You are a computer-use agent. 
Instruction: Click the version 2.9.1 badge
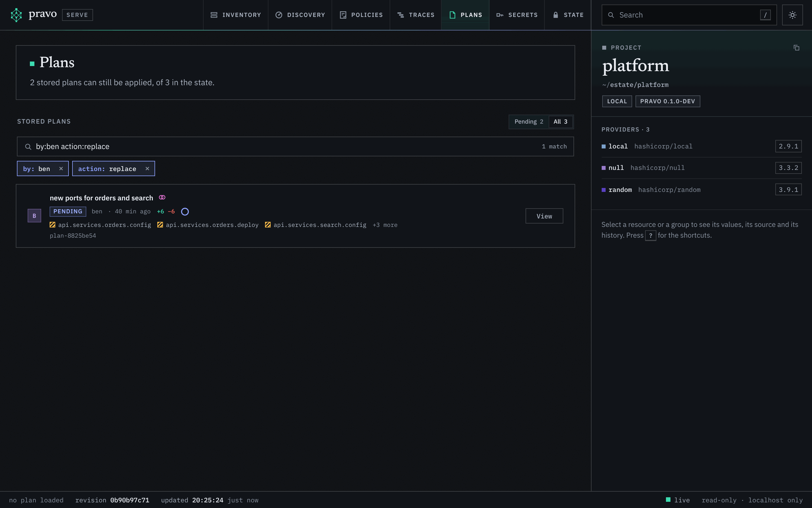(789, 146)
